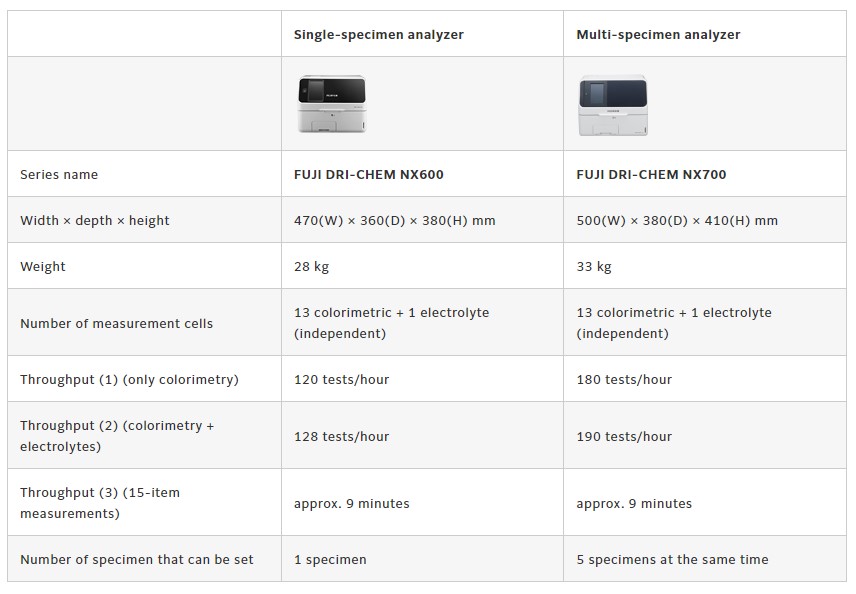Click the 500(W) × 380(D) × 410(H) mm dimensions

677,221
